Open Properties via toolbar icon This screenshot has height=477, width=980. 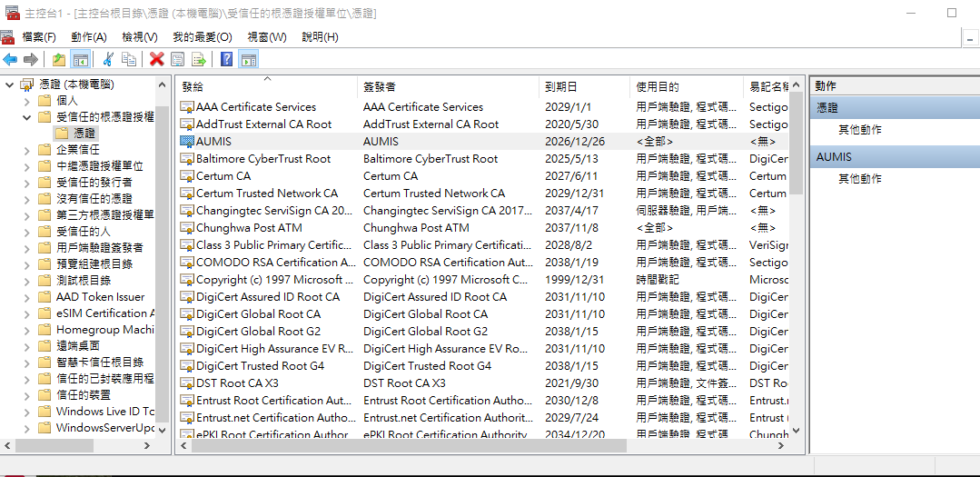pos(177,59)
